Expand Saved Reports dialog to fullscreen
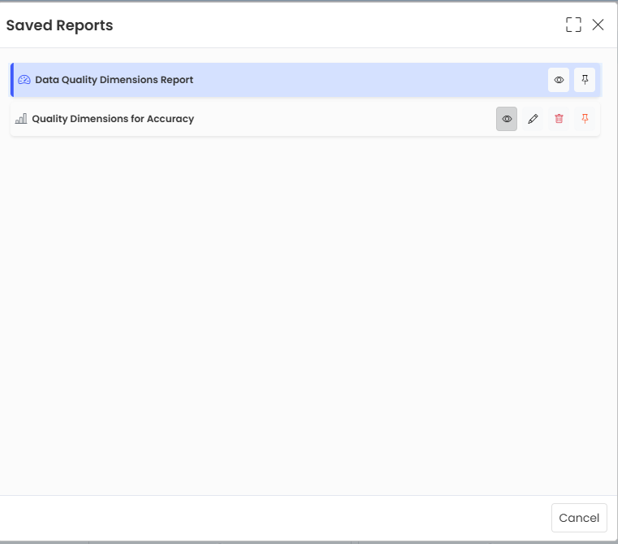Screen dimensions: 618x544 (573, 25)
